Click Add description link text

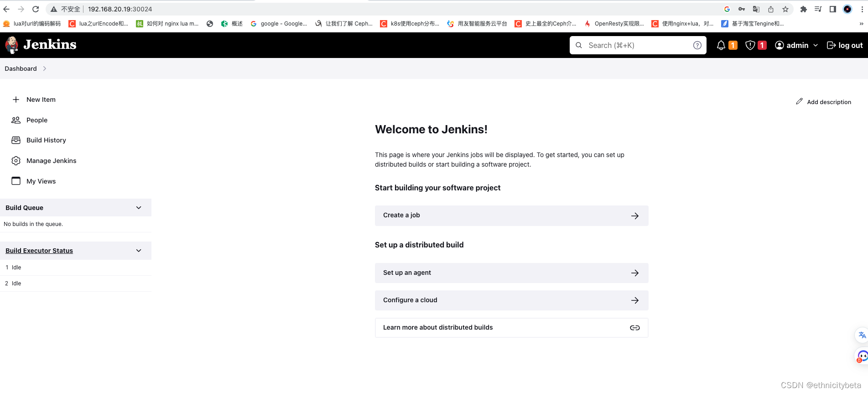(x=829, y=102)
